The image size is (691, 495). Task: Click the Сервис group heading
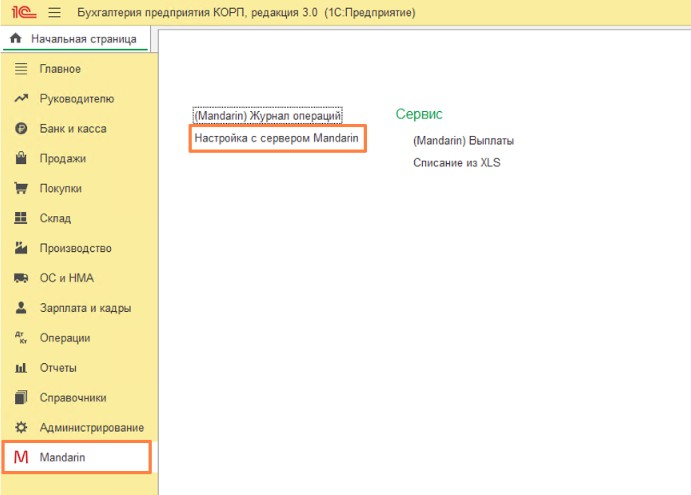click(x=419, y=114)
